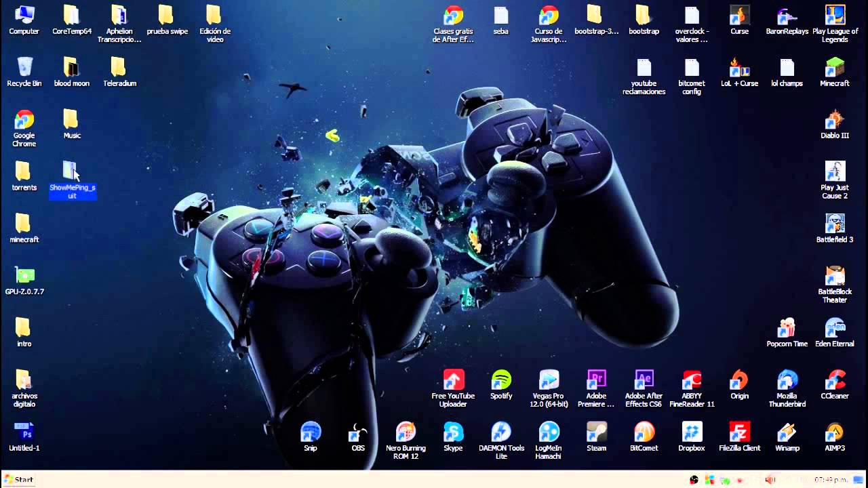Launch Play League of Legends
This screenshot has height=488, width=868.
tap(835, 24)
